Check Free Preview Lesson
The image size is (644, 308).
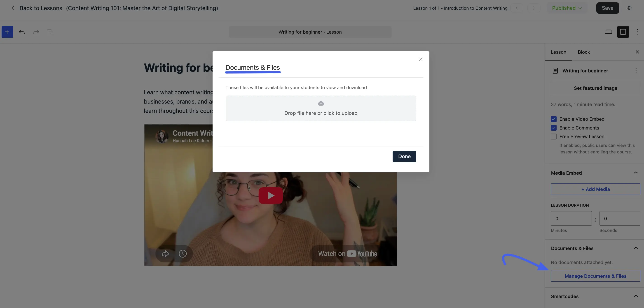[x=554, y=137]
